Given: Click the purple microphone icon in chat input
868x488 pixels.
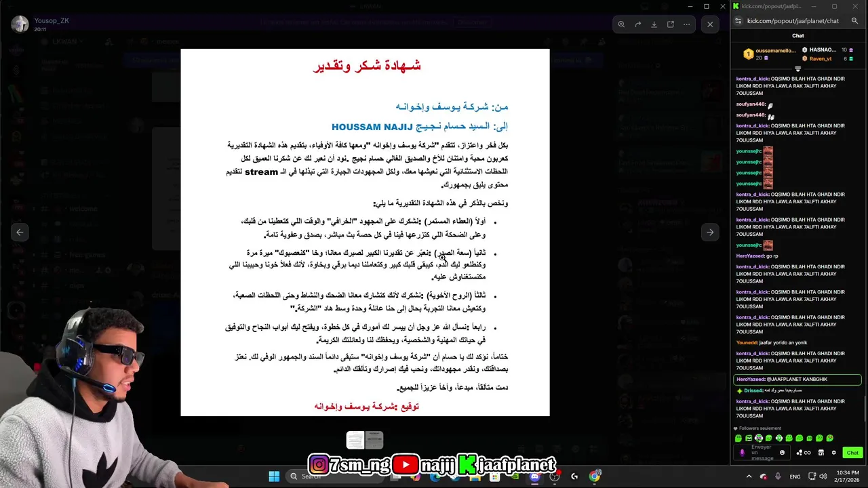Looking at the screenshot, I should [742, 453].
